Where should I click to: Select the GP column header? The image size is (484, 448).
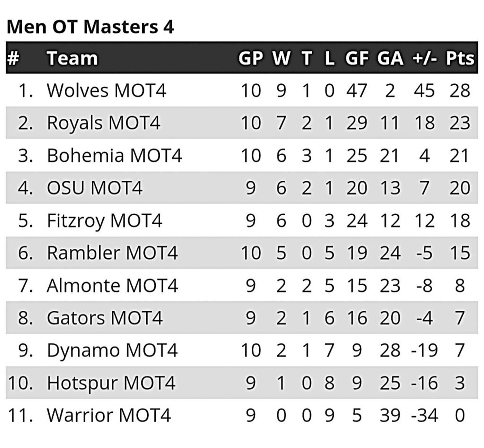pos(251,58)
